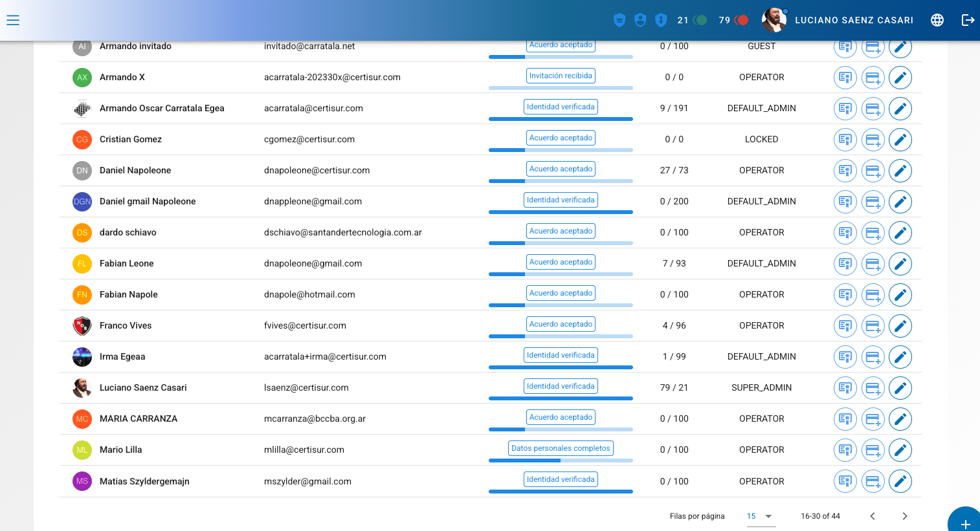Go to next page of users
The width and height of the screenshot is (980, 531).
(x=904, y=516)
